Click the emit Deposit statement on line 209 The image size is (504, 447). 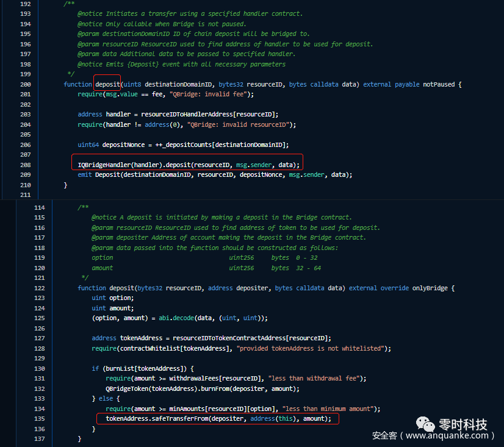[215, 174]
